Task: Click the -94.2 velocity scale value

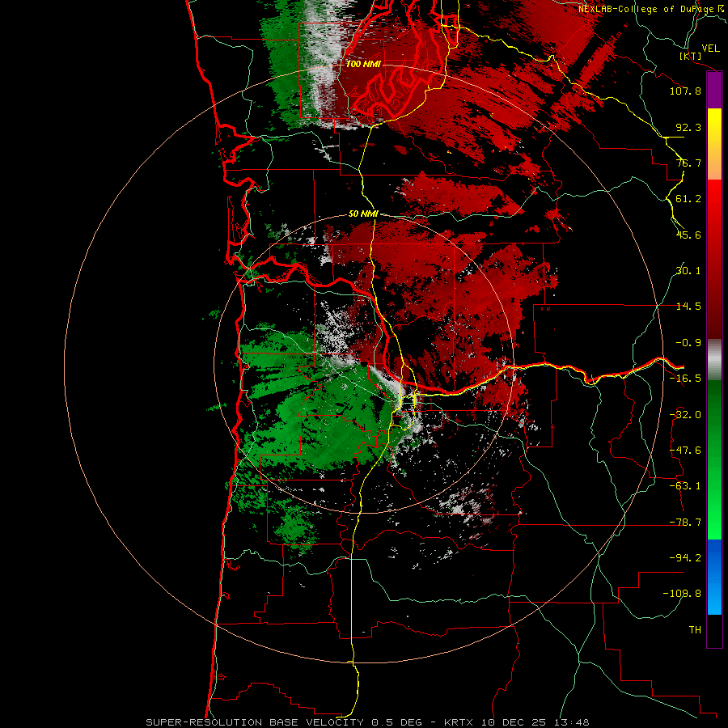Action: coord(685,558)
